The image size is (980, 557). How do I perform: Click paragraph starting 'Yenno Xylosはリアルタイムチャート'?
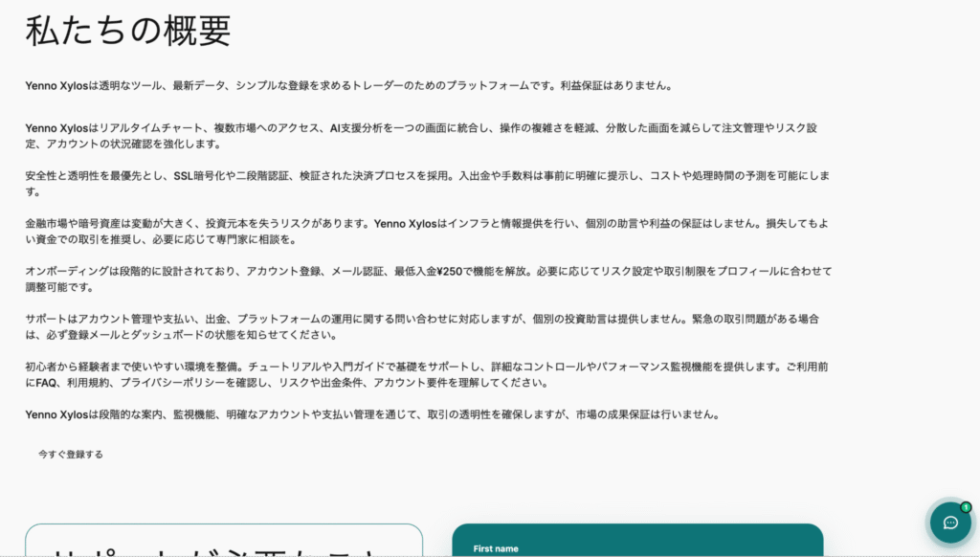(x=421, y=136)
